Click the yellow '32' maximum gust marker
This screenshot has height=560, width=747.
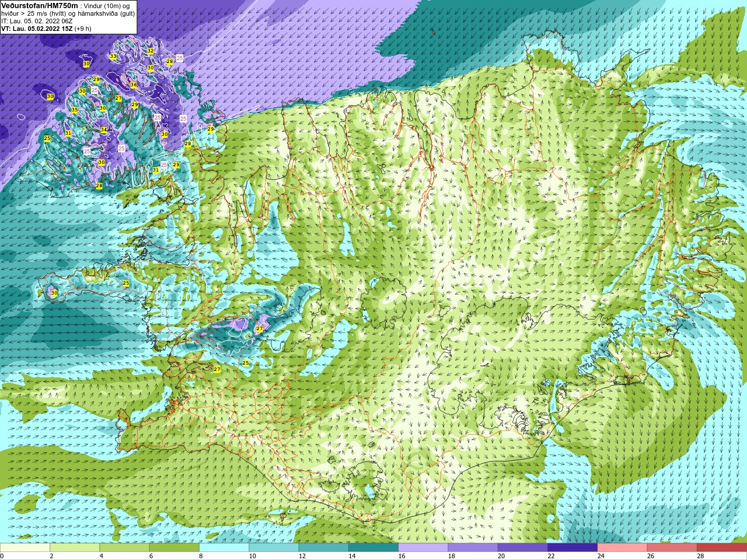pos(150,51)
